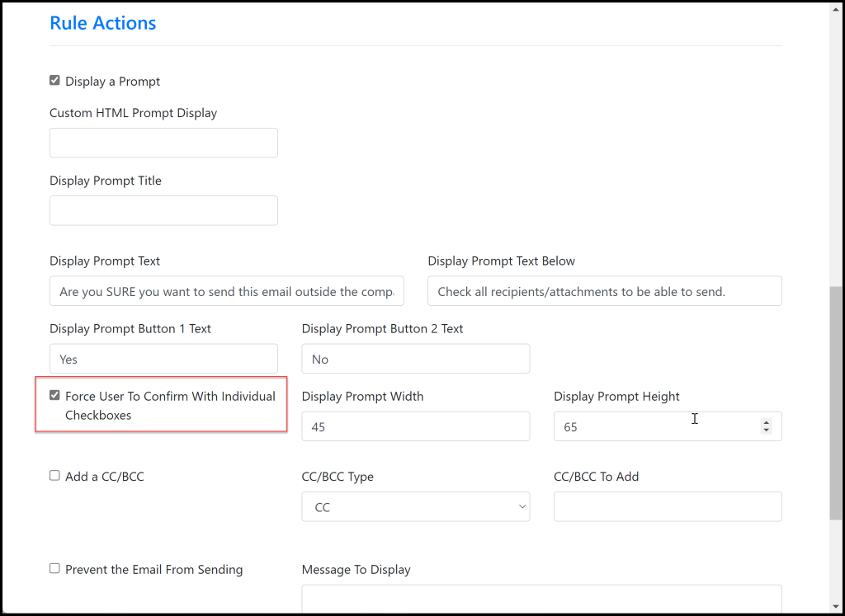The image size is (845, 616).
Task: Click the Display Prompt Text Below field
Action: click(x=604, y=290)
